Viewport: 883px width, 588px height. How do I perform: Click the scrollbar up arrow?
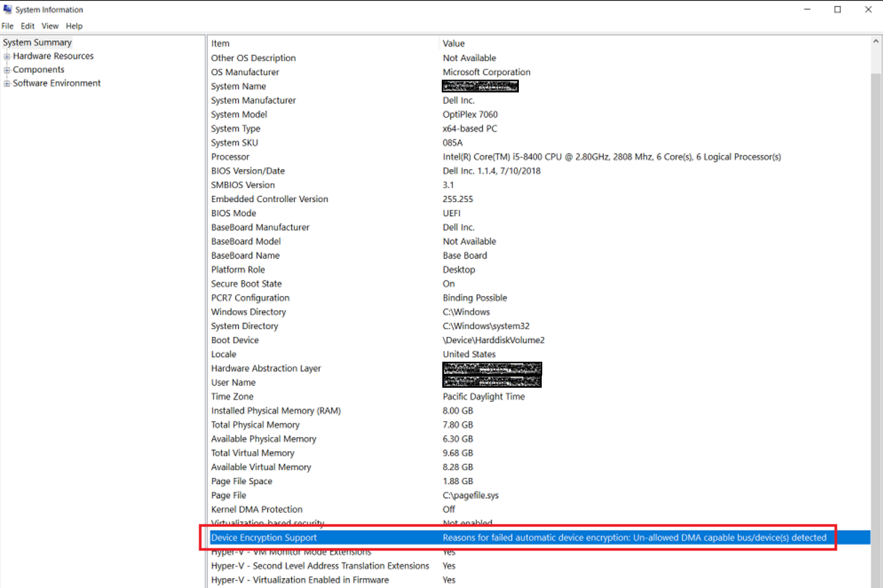point(876,40)
